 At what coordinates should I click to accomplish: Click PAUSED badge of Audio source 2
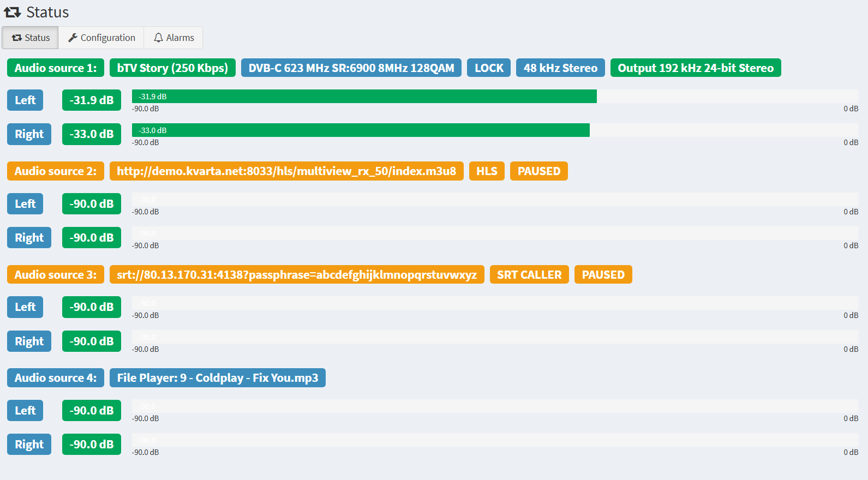tap(539, 171)
